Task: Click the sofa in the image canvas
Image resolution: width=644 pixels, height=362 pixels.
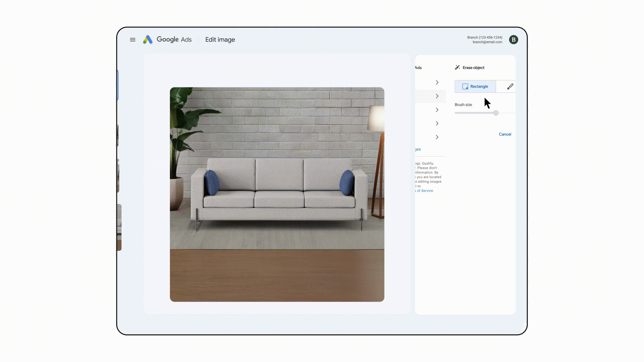Action: tap(278, 188)
